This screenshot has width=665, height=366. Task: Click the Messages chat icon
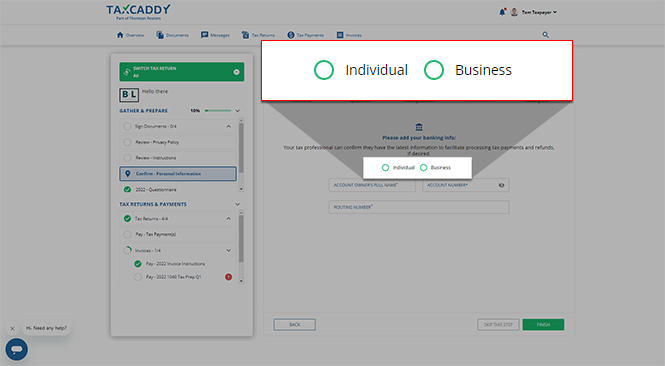(x=204, y=35)
